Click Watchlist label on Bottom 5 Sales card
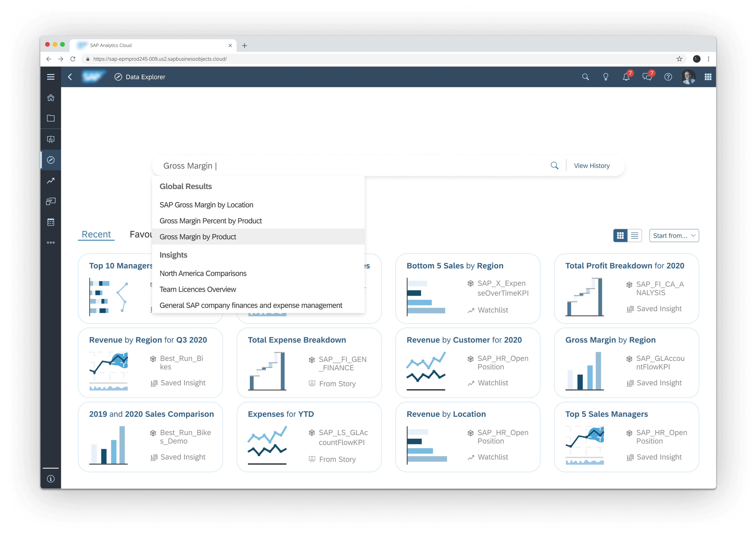This screenshot has height=533, width=756. coord(493,310)
